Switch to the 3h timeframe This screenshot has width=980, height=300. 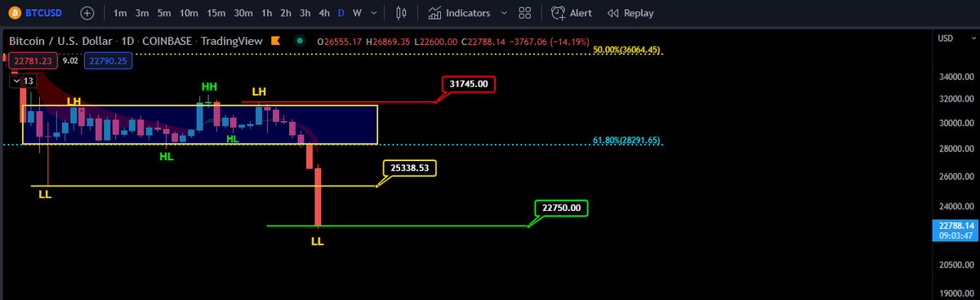pos(305,13)
